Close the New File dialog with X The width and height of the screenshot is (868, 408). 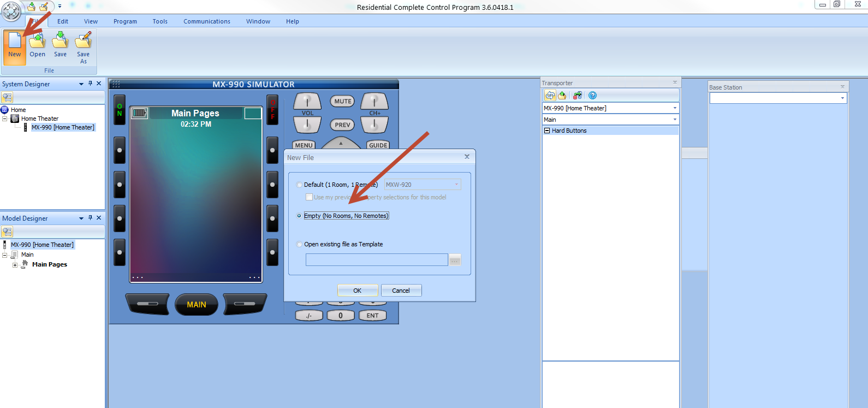point(467,157)
